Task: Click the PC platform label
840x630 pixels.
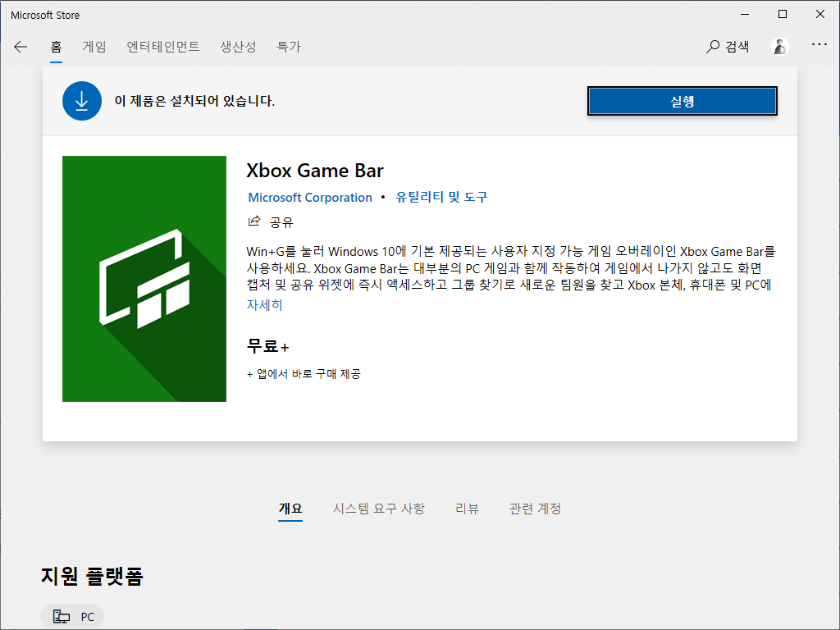Action: click(87, 617)
